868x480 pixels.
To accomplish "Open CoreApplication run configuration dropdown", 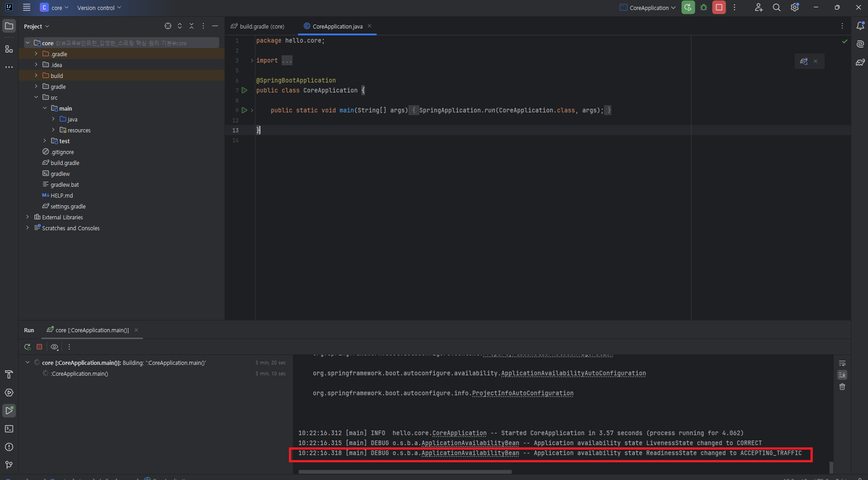I will click(647, 7).
